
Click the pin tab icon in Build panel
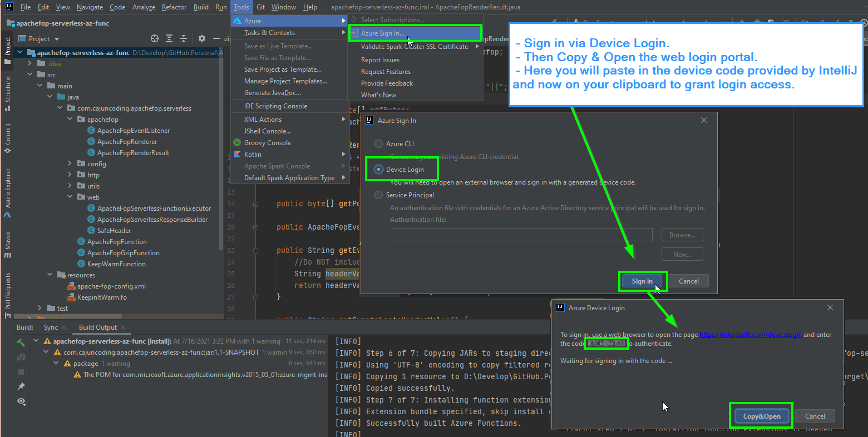[x=21, y=386]
